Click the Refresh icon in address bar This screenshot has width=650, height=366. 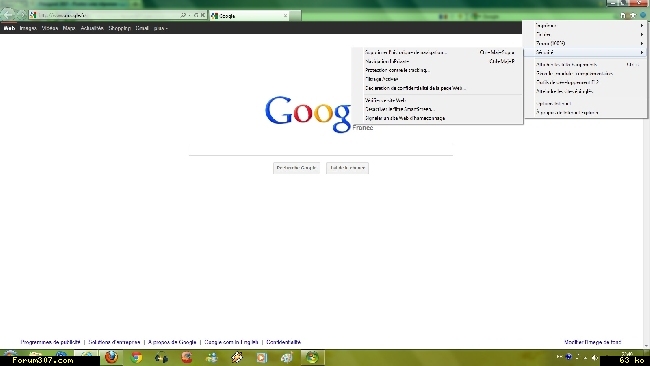tap(196, 15)
